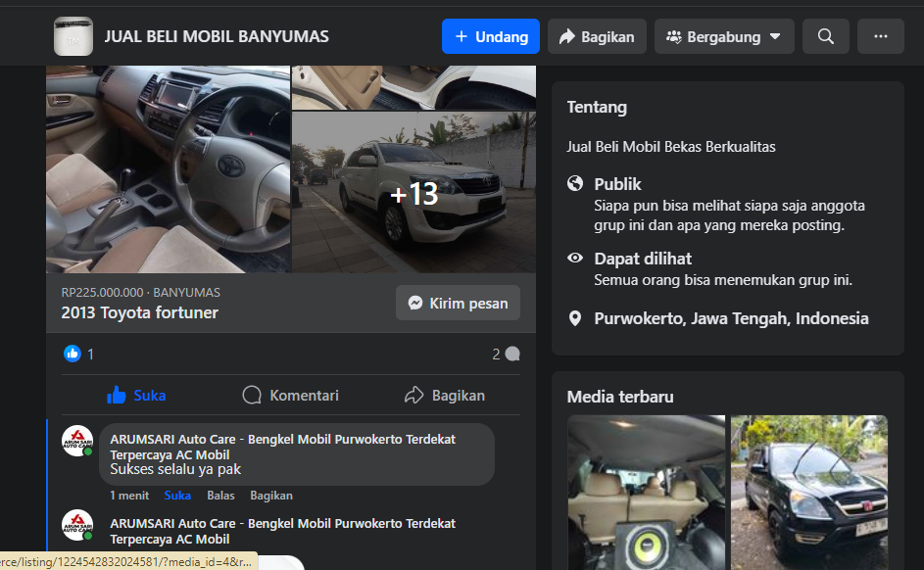This screenshot has height=570, width=924.
Task: Share the group using top Bagikan button
Action: [597, 36]
